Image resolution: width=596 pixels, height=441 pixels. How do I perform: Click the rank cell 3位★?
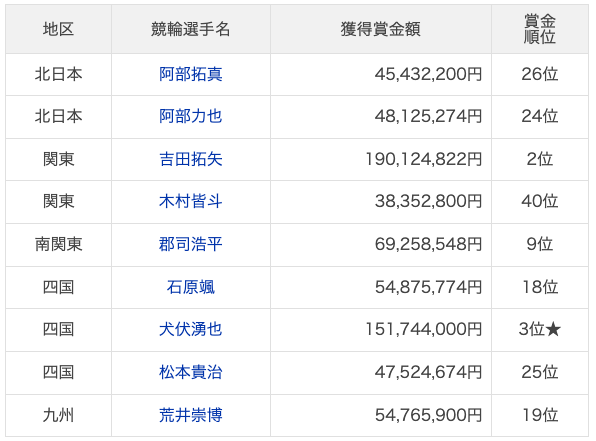(540, 329)
